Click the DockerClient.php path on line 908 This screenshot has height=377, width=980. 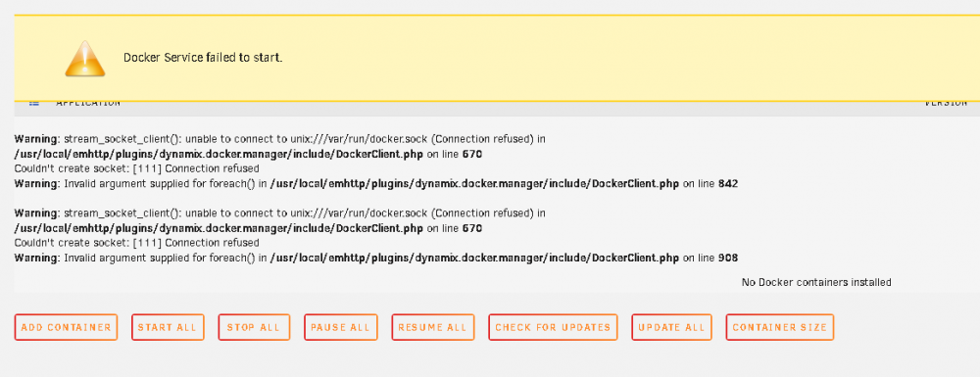474,258
